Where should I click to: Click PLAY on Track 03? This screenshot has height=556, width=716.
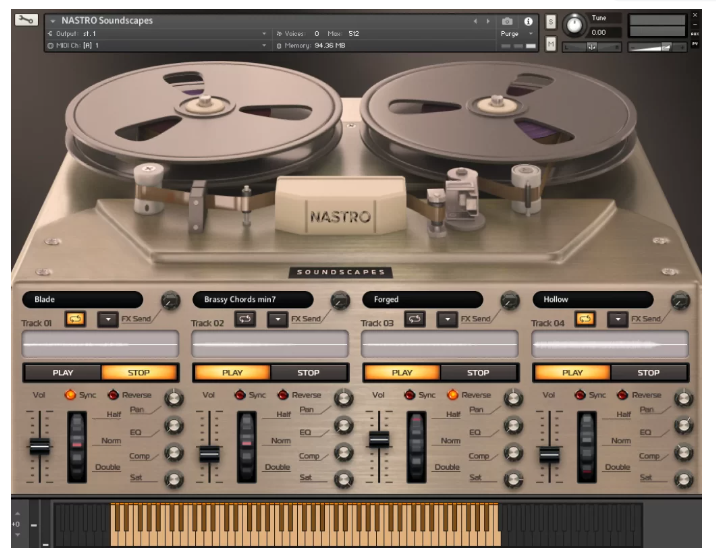pyautogui.click(x=402, y=373)
